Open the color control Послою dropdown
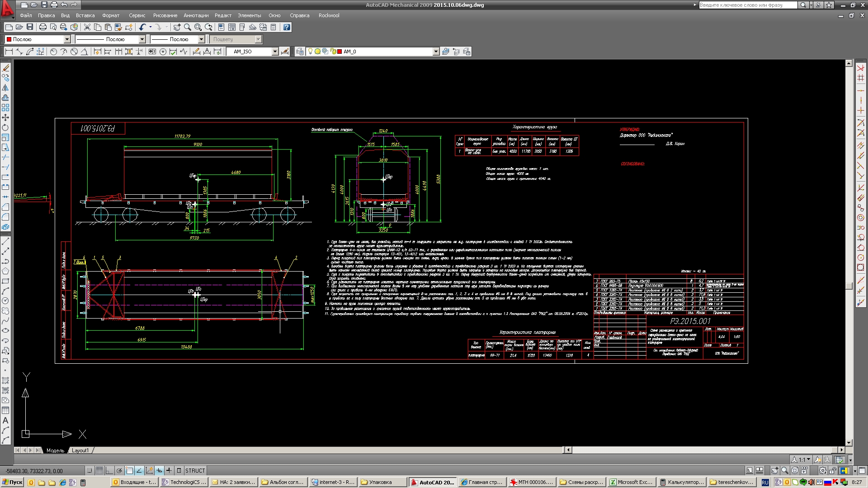Screen dimensions: 868x488 (x=67, y=39)
